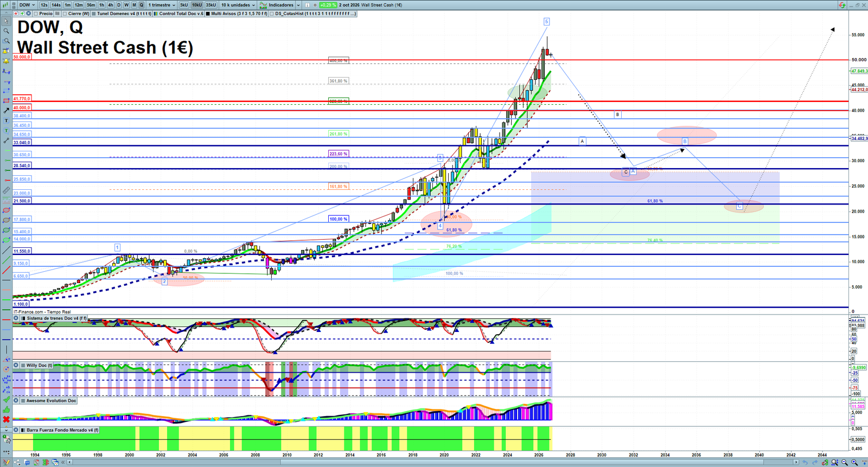Click the green +0,29 % change badge
The width and height of the screenshot is (868, 467).
click(x=328, y=5)
